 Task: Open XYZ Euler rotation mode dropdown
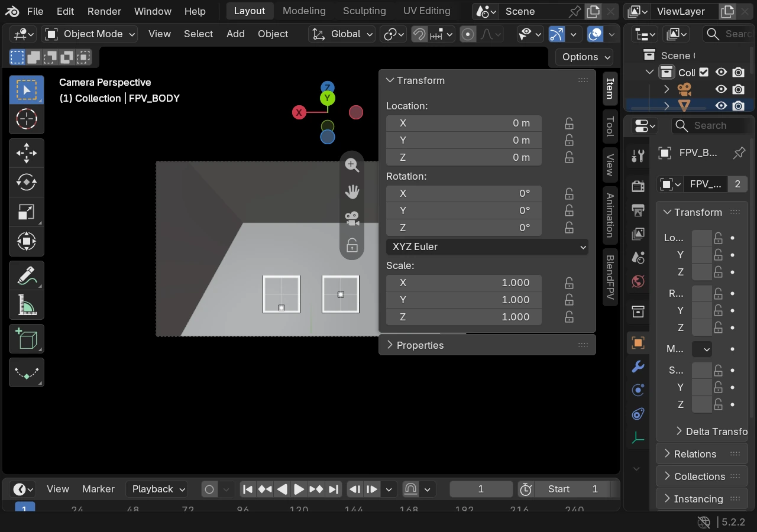click(487, 246)
